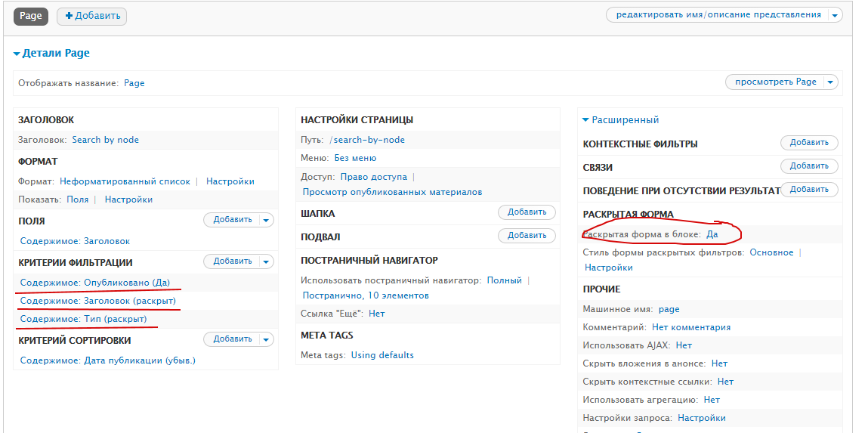
Task: Open the Добавить dropdown arrow in ПОЛЯ section
Action: tap(266, 220)
